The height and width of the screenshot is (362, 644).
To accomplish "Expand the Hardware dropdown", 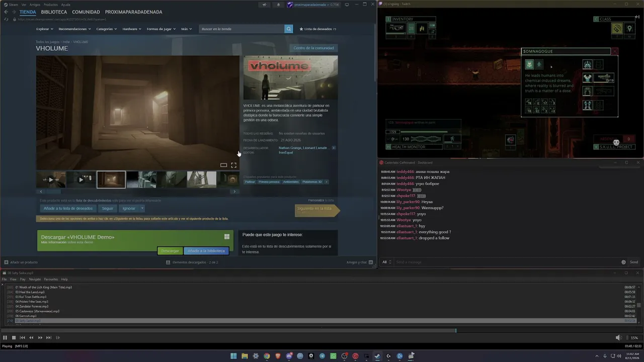I will [132, 29].
